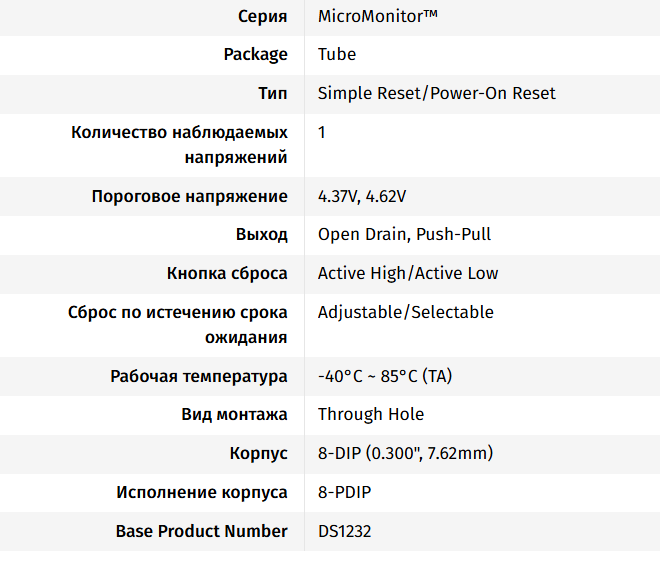
Task: Click the "Package" label
Action: 255,54
